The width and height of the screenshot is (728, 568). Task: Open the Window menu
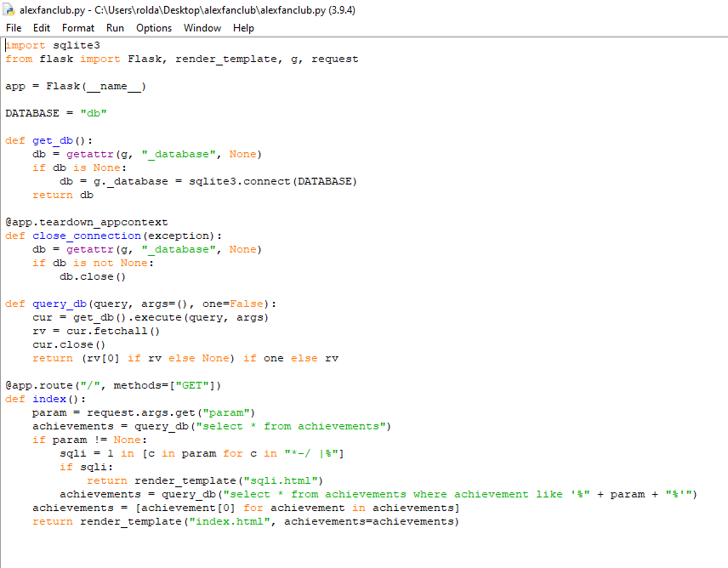pos(202,28)
